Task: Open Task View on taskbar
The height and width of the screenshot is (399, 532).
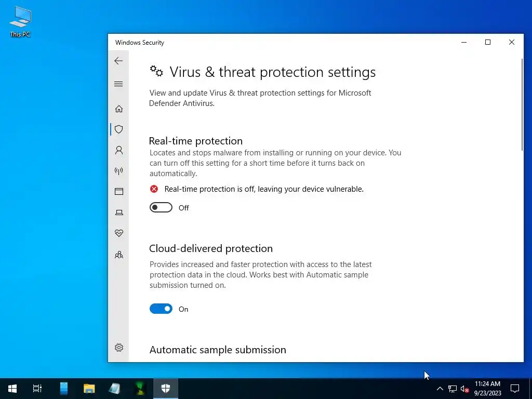Action: pos(37,388)
